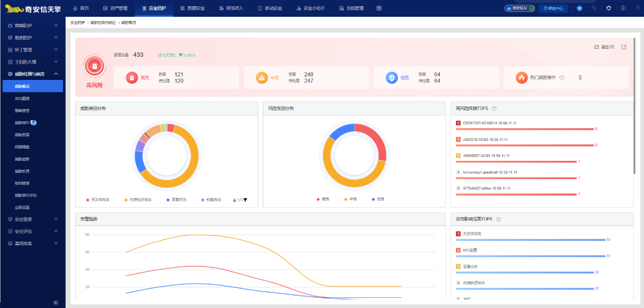Switch to the 资产管理 top tab
This screenshot has height=308, width=644.
coord(115,8)
